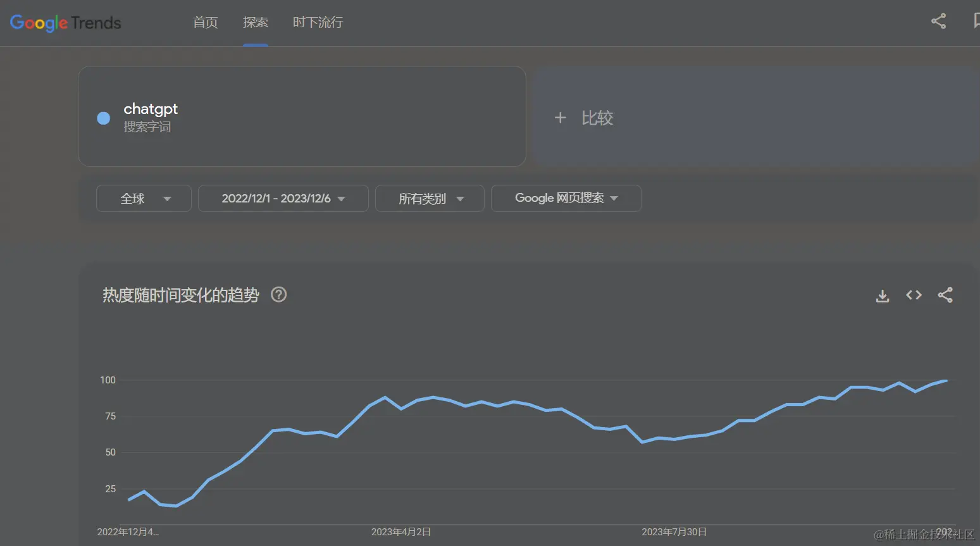
Task: Click the 2023年4月2日 date label
Action: [x=401, y=532]
